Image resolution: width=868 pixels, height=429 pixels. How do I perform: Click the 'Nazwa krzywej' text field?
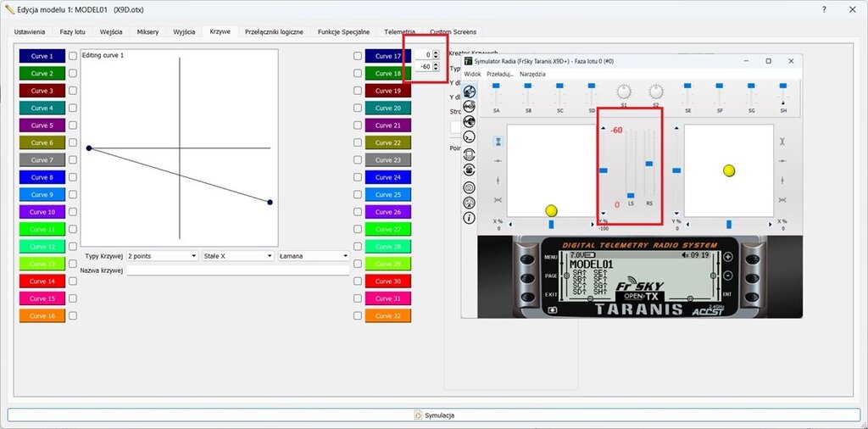[x=237, y=270]
